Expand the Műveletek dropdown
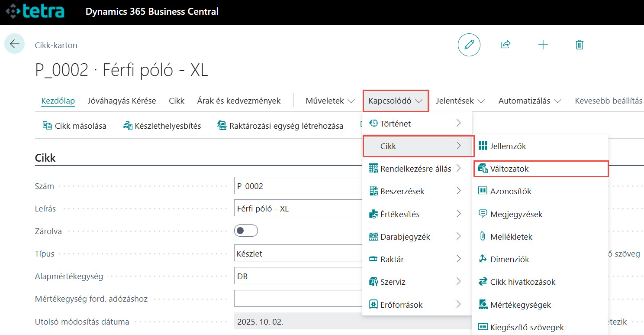The image size is (644, 335). 330,101
